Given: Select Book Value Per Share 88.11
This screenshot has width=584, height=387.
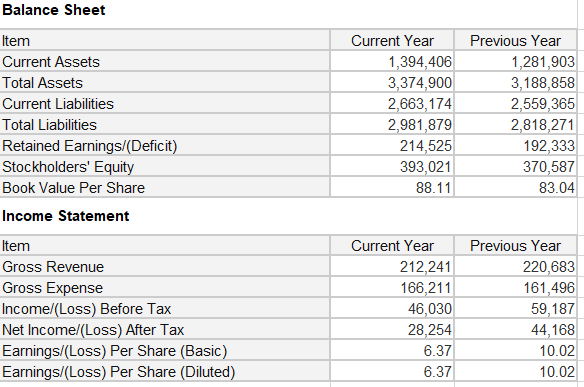Looking at the screenshot, I should 434,188.
